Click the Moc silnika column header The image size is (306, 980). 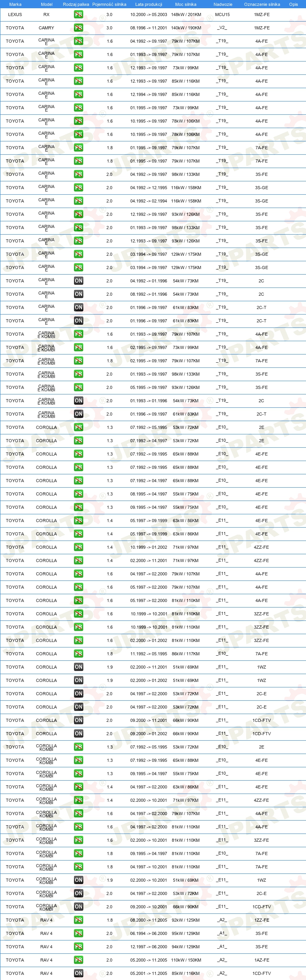[186, 4]
